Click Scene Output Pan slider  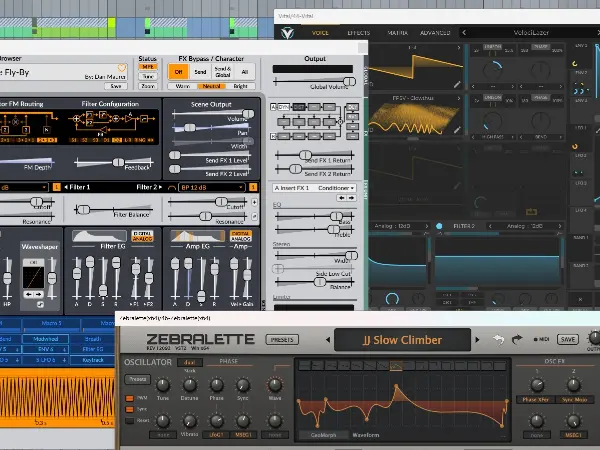tap(211, 128)
